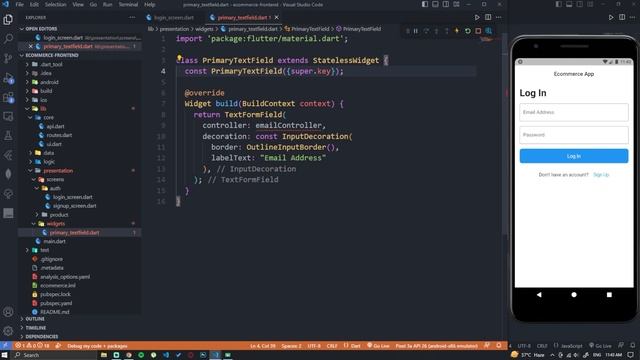Open main editor's More Actions ellipsis

(x=499, y=18)
